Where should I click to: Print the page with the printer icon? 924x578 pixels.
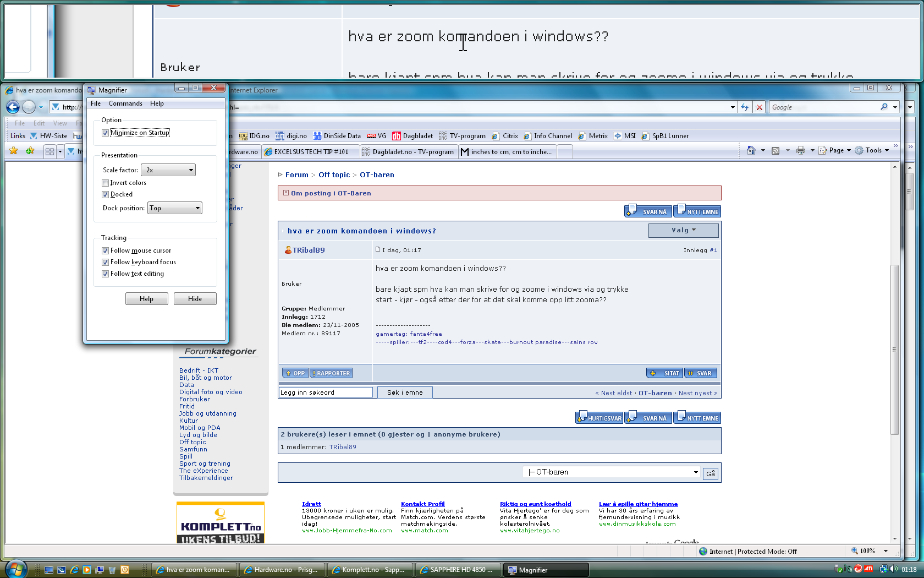801,150
